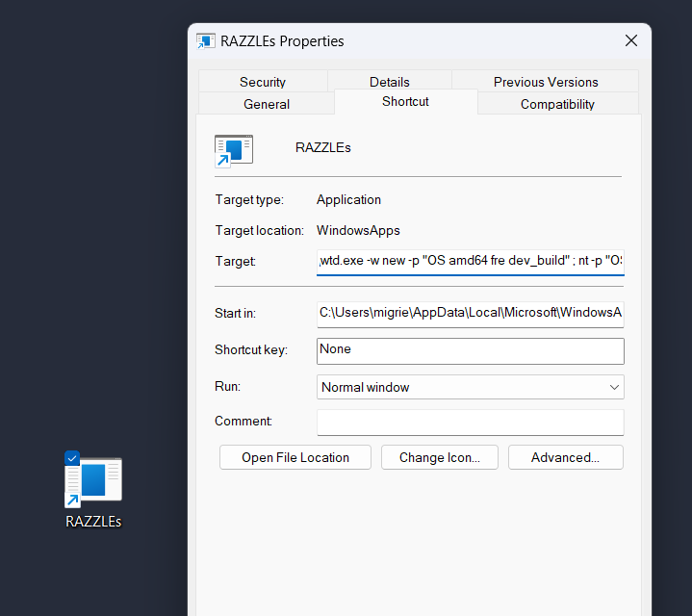
Task: Click the Open File Location button
Action: pyautogui.click(x=295, y=457)
